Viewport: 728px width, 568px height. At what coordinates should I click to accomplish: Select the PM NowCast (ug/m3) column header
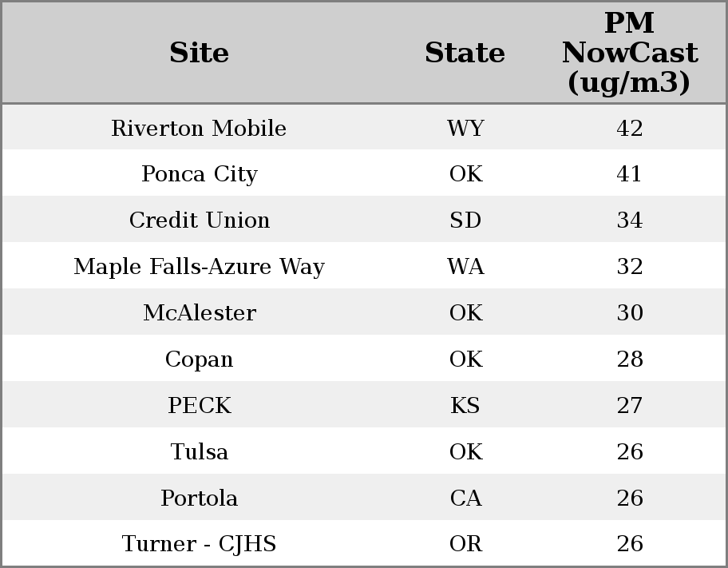point(629,53)
